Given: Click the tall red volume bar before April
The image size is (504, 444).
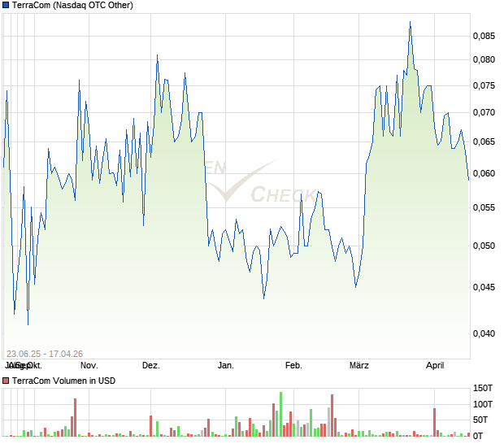Looking at the screenshot, I should tap(435, 422).
